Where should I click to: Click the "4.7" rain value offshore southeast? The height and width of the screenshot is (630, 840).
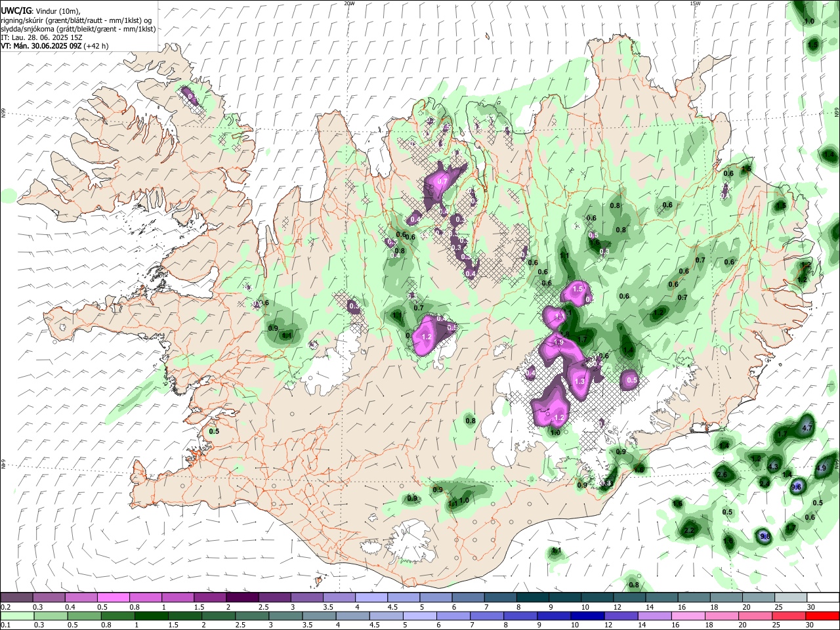[x=808, y=428]
